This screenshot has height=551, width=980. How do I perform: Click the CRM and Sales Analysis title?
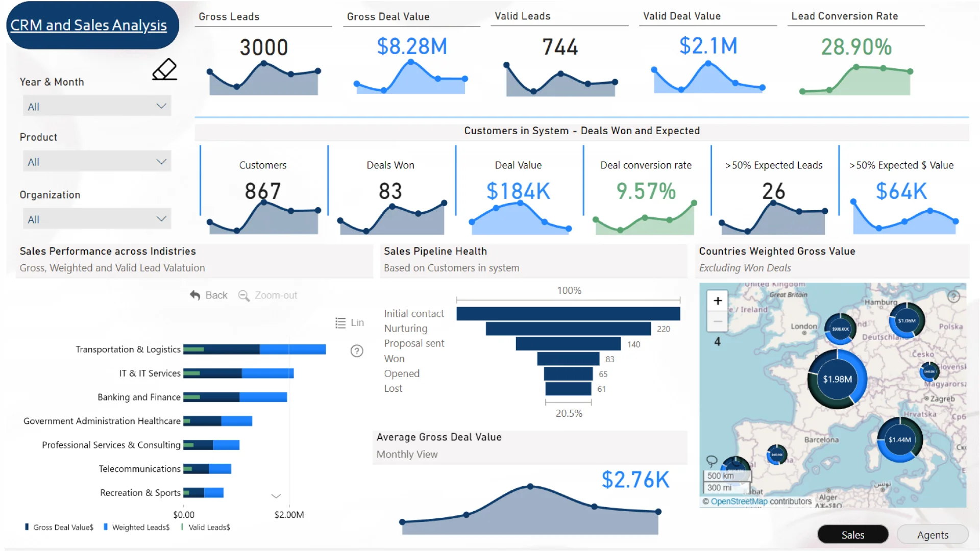89,25
